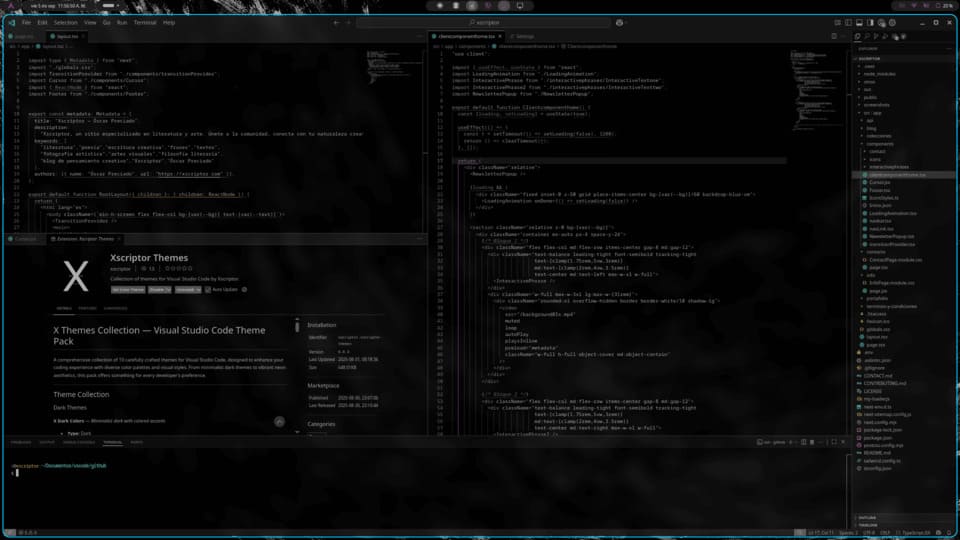Split the terminal using the split icon
The width and height of the screenshot is (960, 540).
(x=804, y=442)
